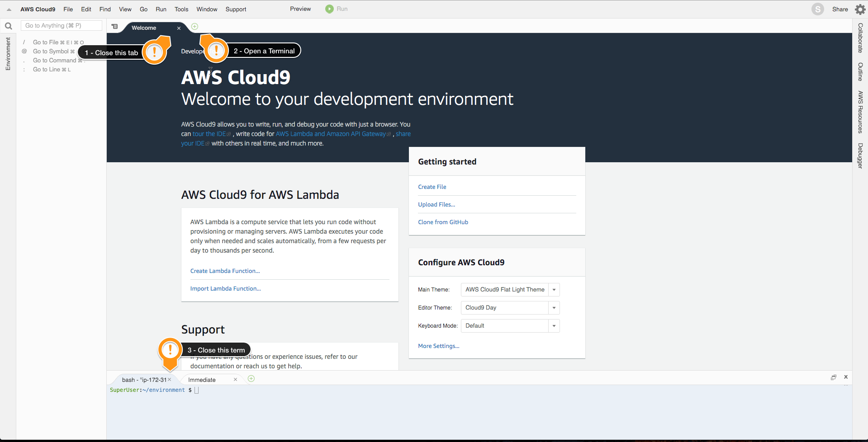This screenshot has height=442, width=868.
Task: Open the gear preferences icon at top right
Action: (860, 9)
